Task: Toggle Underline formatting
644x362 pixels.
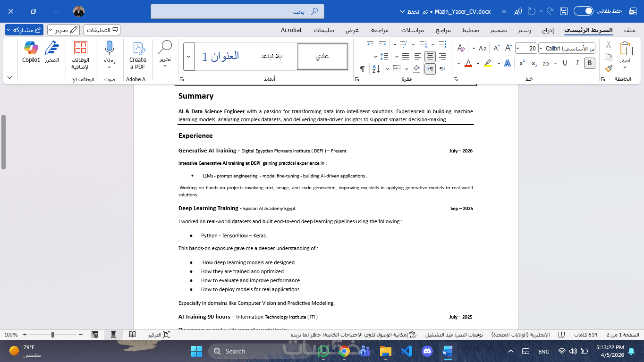Action: pos(565,63)
